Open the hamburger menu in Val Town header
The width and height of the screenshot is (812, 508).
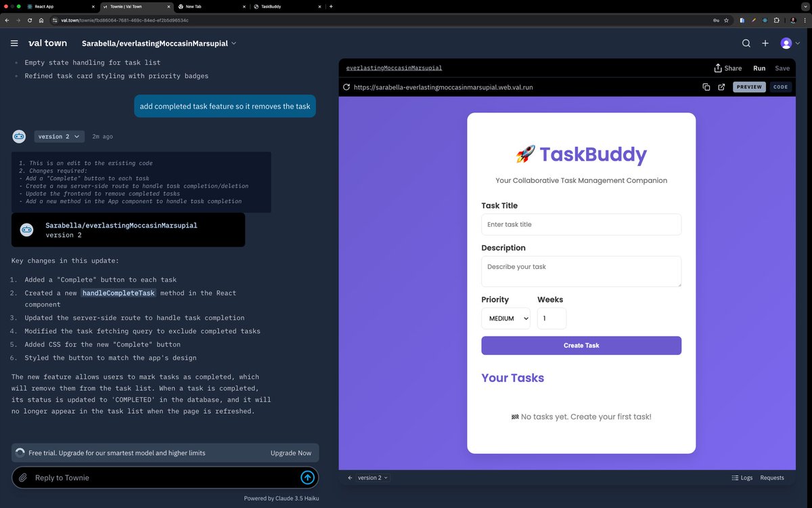[x=14, y=43]
